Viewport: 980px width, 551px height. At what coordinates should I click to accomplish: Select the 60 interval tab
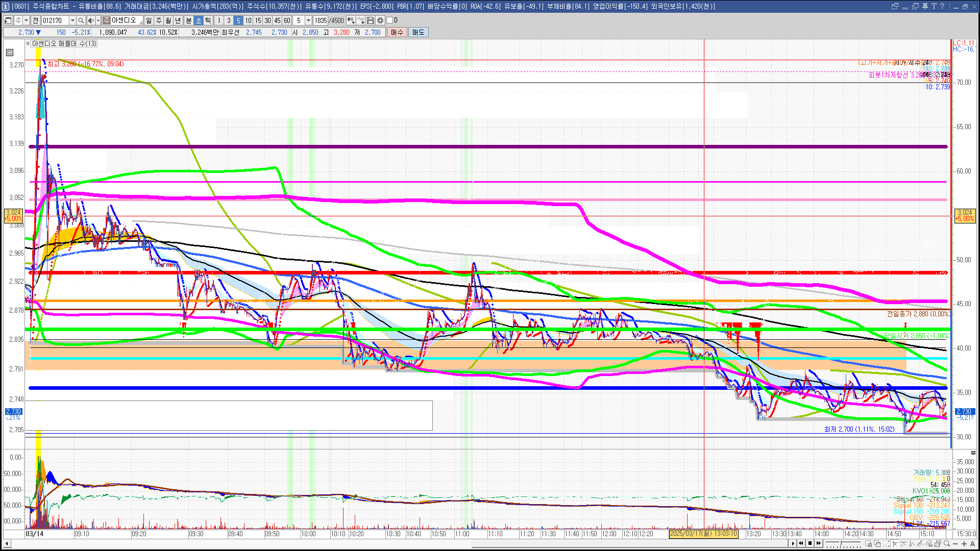pos(287,20)
